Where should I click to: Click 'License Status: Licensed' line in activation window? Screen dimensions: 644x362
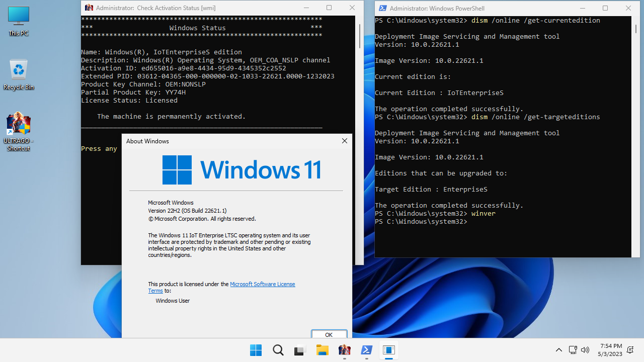tap(129, 100)
